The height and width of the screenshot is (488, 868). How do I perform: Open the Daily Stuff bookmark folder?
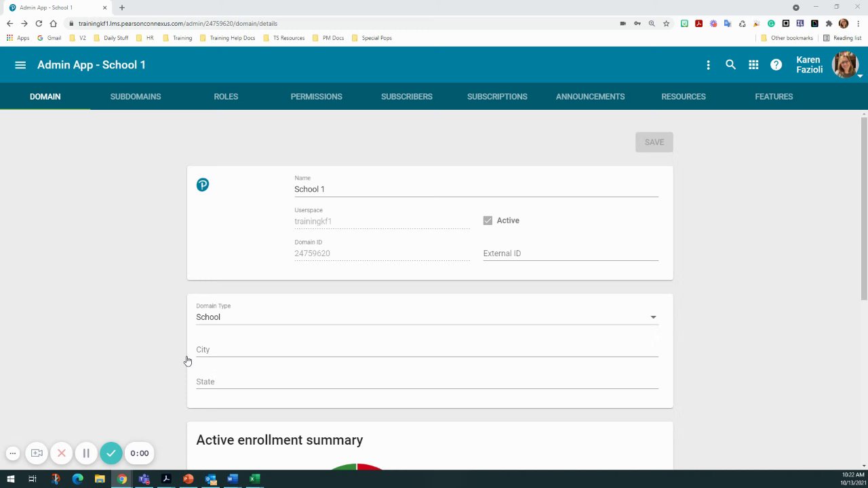tap(111, 38)
